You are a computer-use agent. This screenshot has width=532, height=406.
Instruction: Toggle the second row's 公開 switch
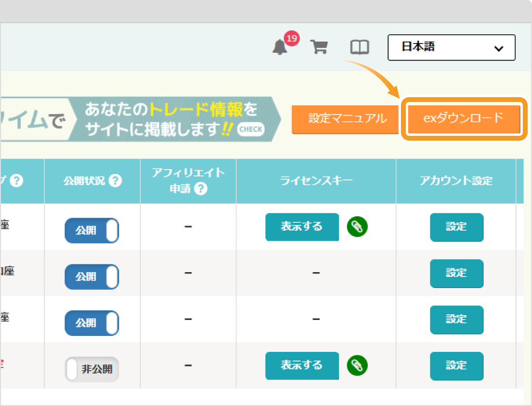click(x=92, y=276)
